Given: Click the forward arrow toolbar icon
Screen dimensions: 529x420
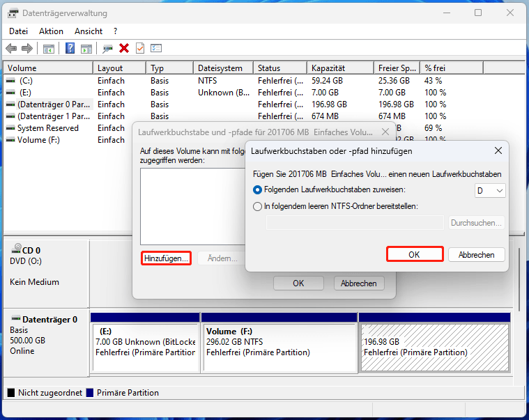Looking at the screenshot, I should [x=27, y=48].
